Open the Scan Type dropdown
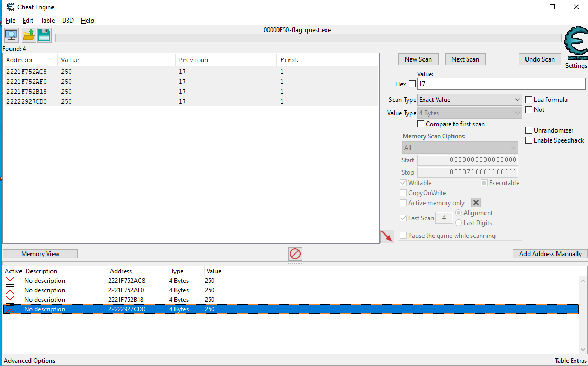Viewport: 588px width, 366px height. [469, 100]
